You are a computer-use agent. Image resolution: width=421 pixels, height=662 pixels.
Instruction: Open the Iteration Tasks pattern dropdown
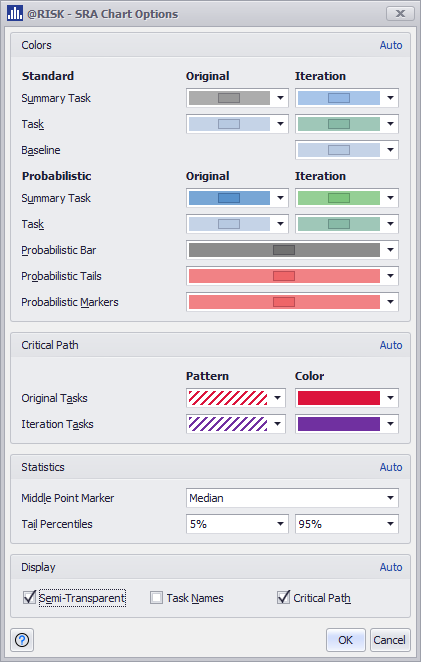click(x=236, y=424)
